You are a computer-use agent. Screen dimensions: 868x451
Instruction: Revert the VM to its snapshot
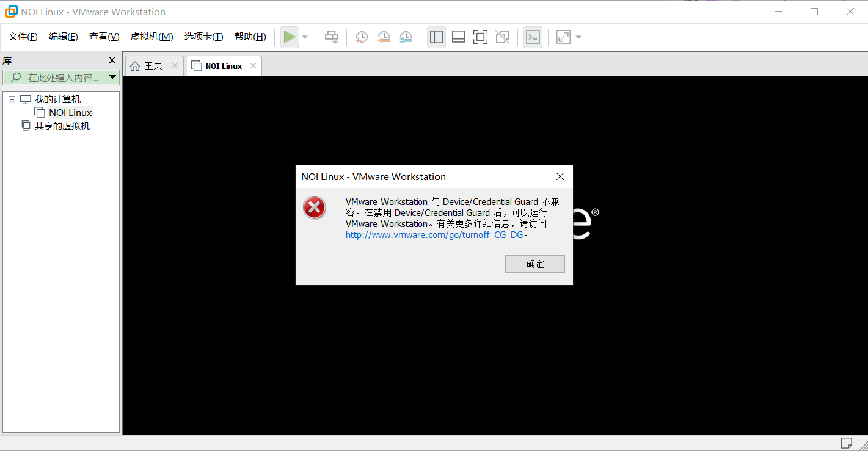(x=384, y=37)
